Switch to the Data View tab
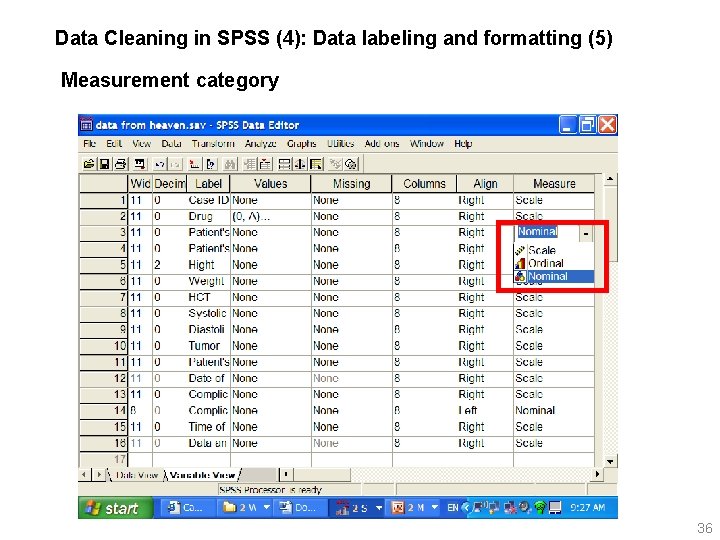Screen dimensions: 720x540 click(136, 475)
